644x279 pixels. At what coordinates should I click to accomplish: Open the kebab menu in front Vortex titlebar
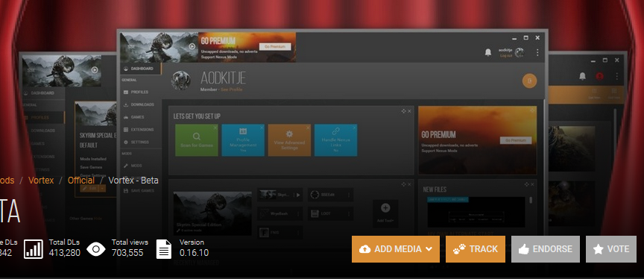click(x=537, y=53)
